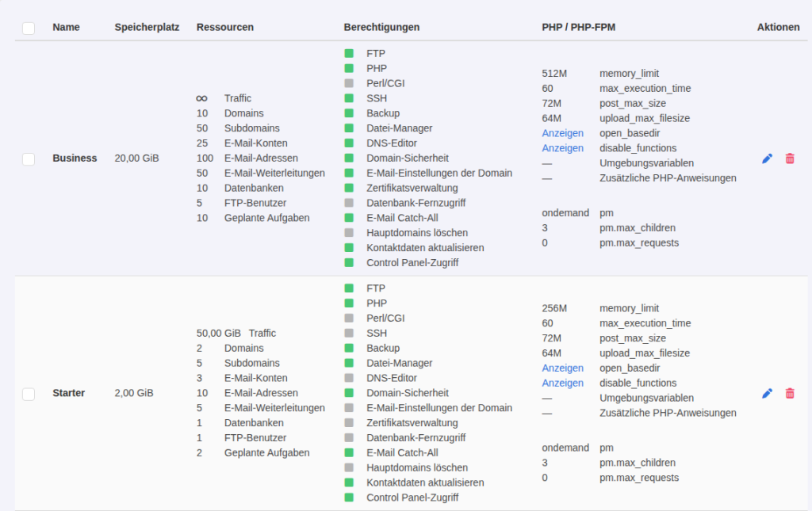Viewport: 812px width, 511px height.
Task: Click gray Hauptdomains löschen indicator in Business
Action: 349,233
